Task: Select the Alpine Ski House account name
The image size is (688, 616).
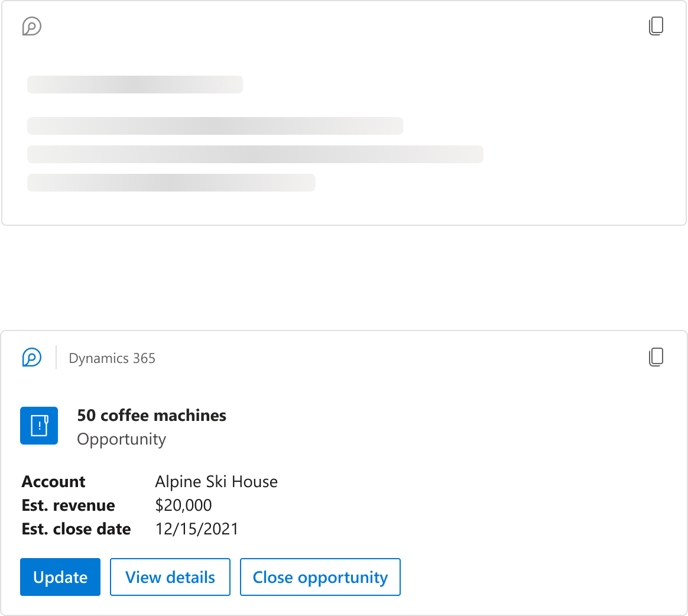Action: click(216, 482)
